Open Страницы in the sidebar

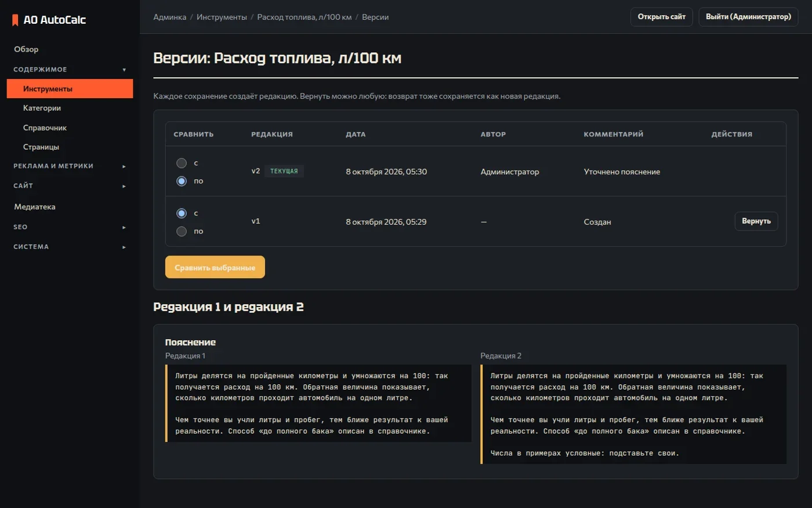click(x=70, y=147)
